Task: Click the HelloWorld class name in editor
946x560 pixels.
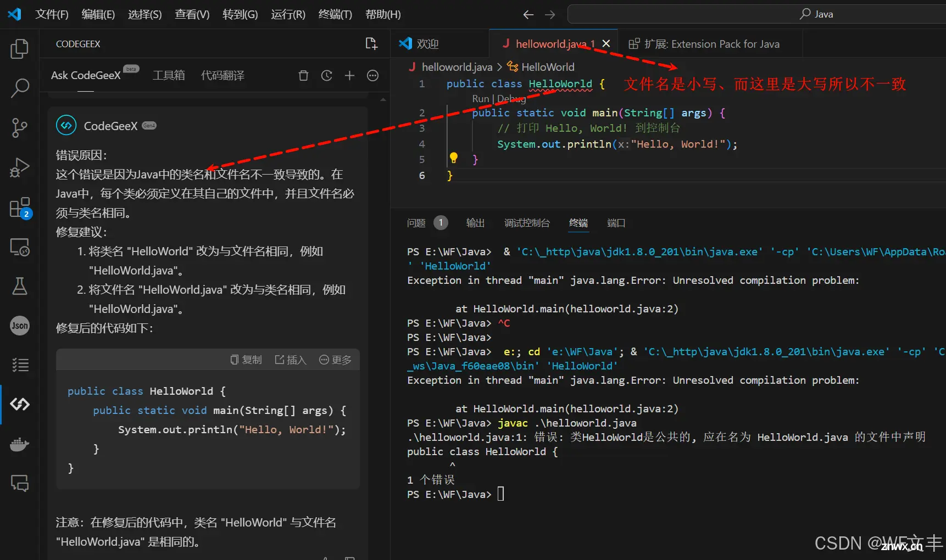Action: point(560,84)
